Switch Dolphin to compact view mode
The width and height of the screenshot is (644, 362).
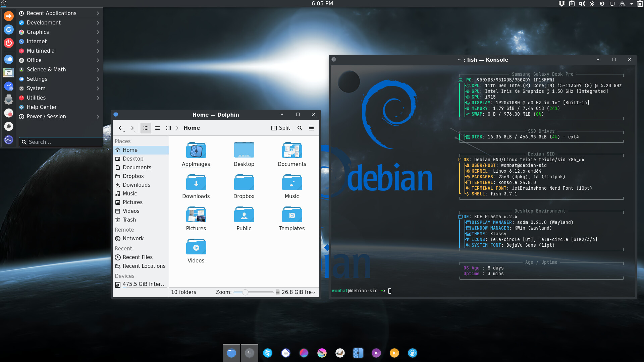tap(168, 128)
